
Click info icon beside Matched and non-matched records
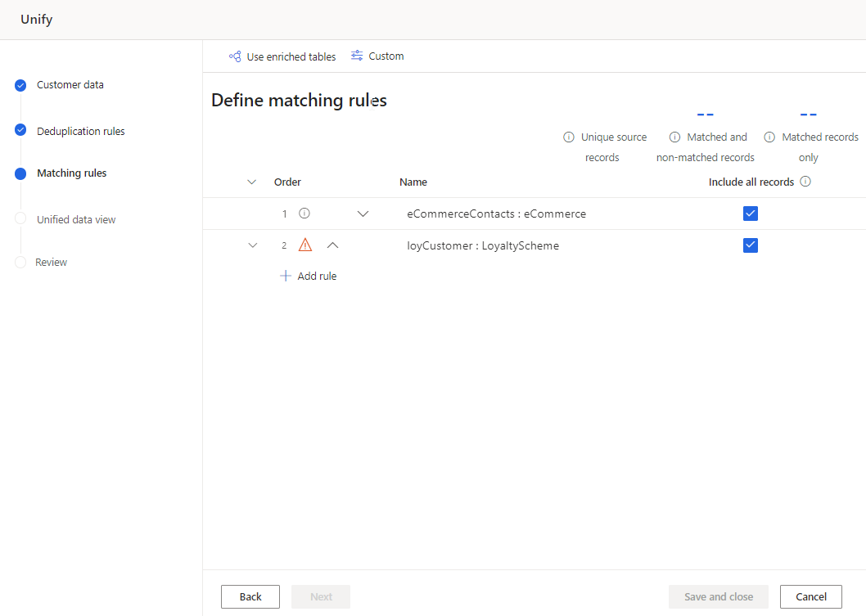coord(675,137)
